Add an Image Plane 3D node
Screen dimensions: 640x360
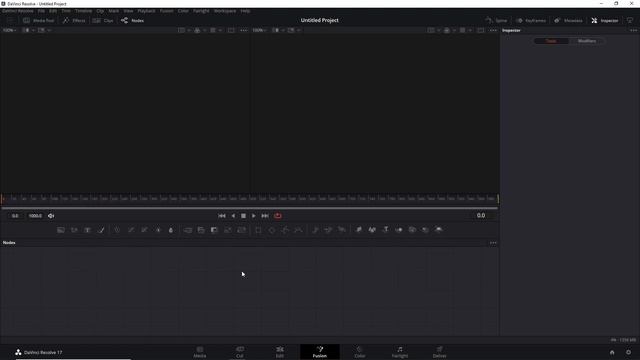point(358,230)
